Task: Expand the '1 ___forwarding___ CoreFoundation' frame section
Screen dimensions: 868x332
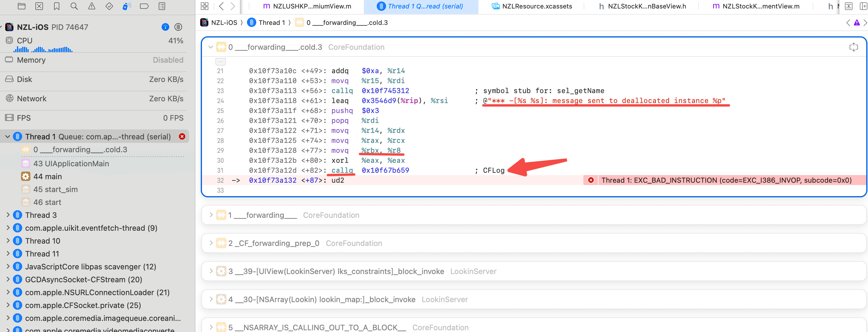Action: [x=211, y=215]
